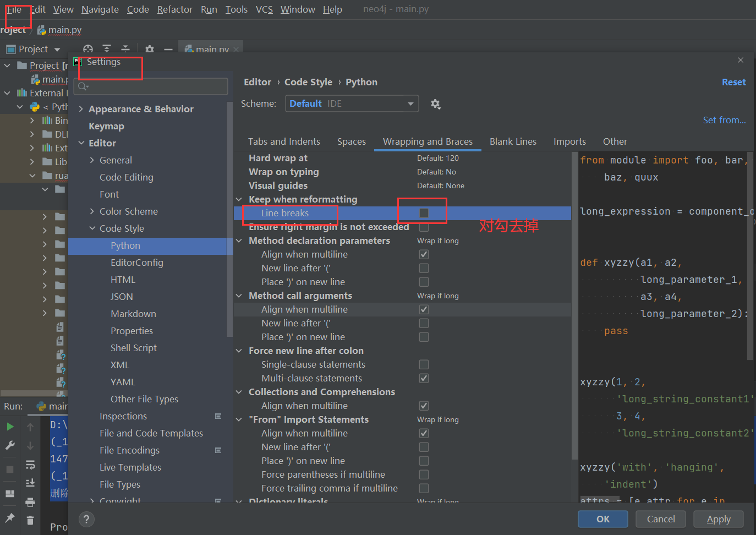The height and width of the screenshot is (535, 756).
Task: Click the PyCharm icon on Settings title
Action: pos(78,62)
